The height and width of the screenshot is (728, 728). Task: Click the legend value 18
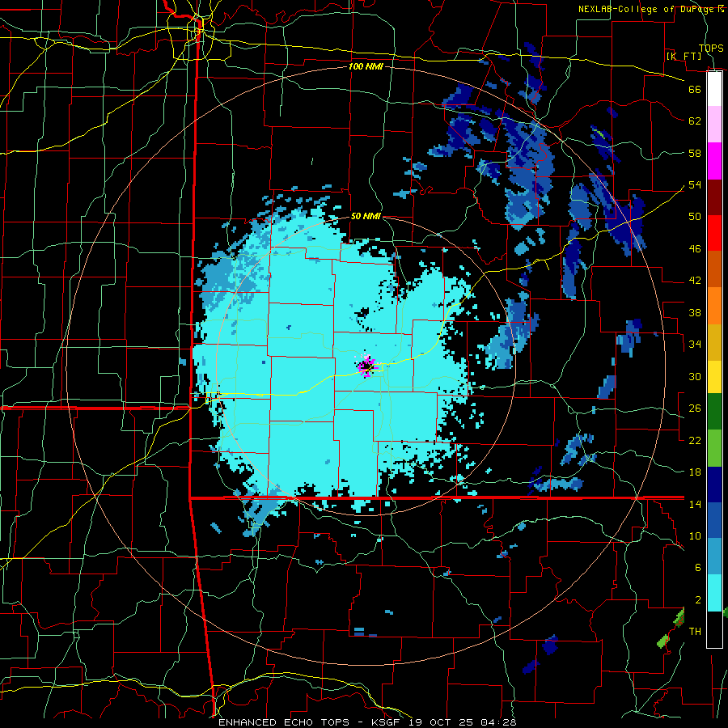[x=695, y=472]
